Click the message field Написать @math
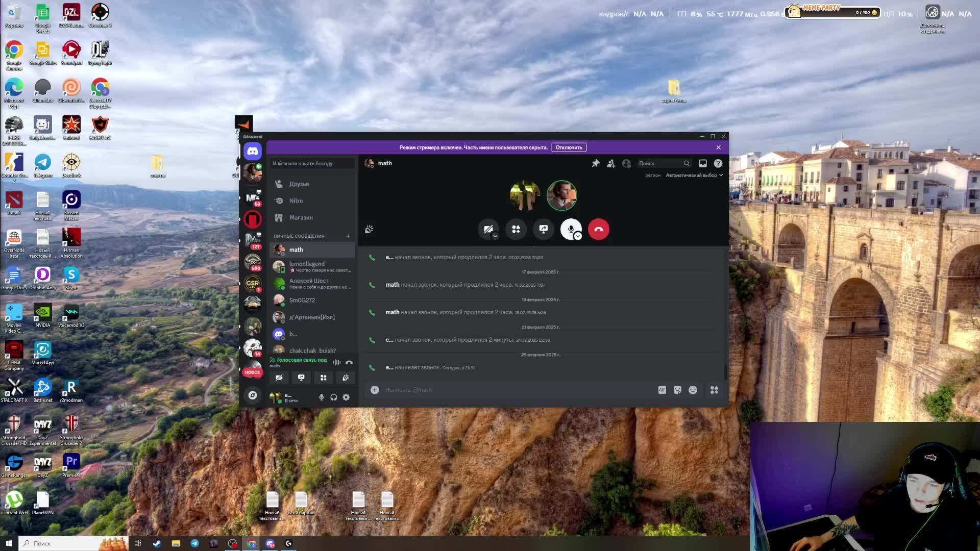Image resolution: width=980 pixels, height=551 pixels. (510, 390)
